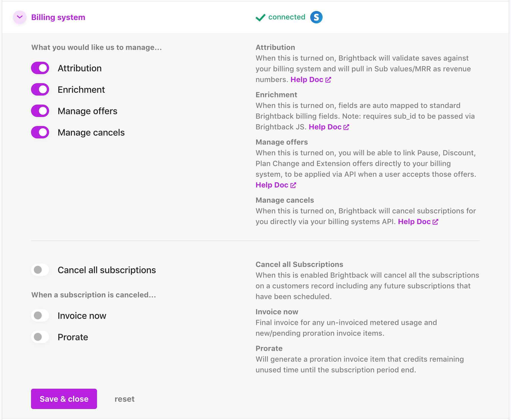Click the external link icon after Attribution Help Doc
This screenshot has width=511, height=420.
click(x=328, y=80)
